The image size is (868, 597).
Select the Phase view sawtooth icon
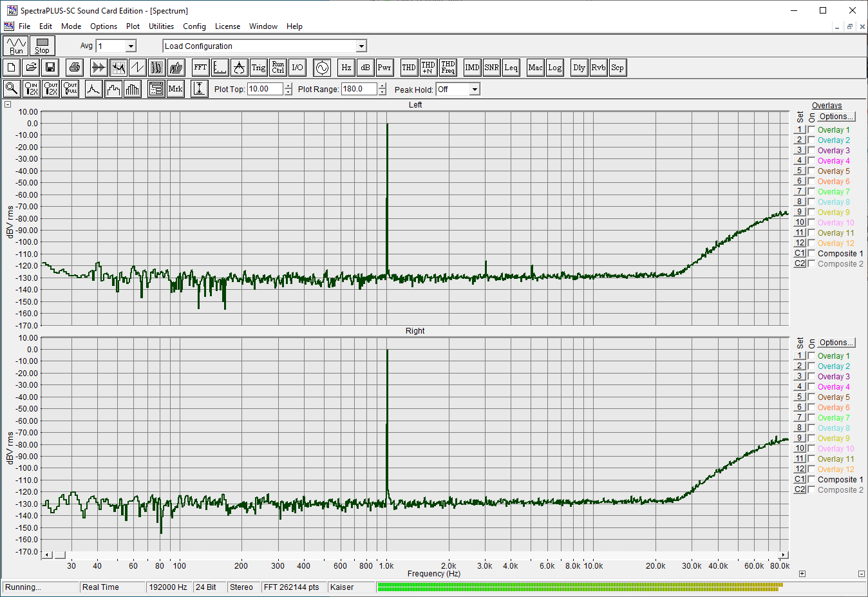click(x=137, y=68)
